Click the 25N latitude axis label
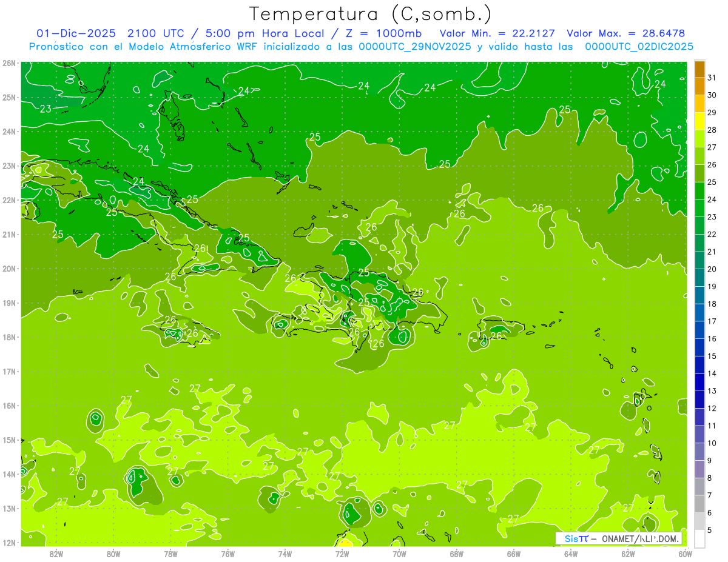 click(9, 97)
